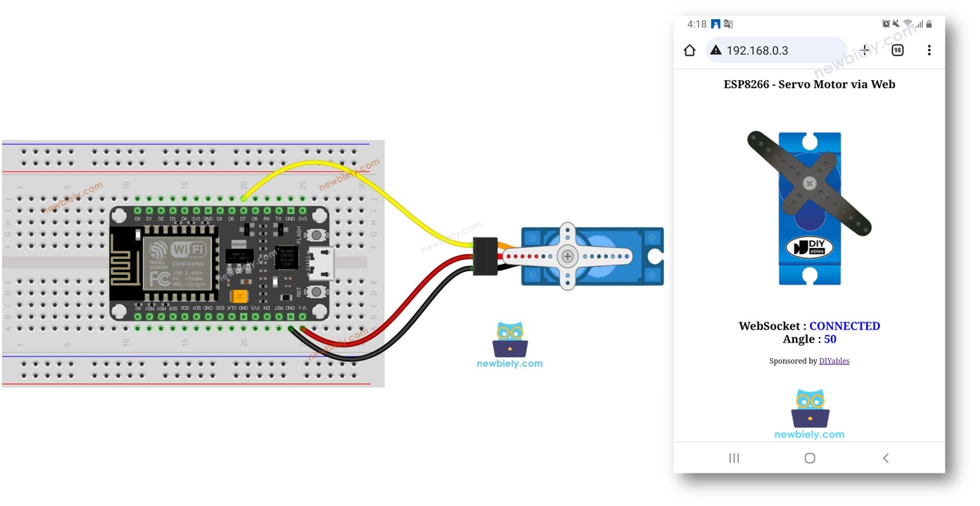Click the newbiely.com logo on the webpage
This screenshot has width=980, height=506.
[809, 412]
